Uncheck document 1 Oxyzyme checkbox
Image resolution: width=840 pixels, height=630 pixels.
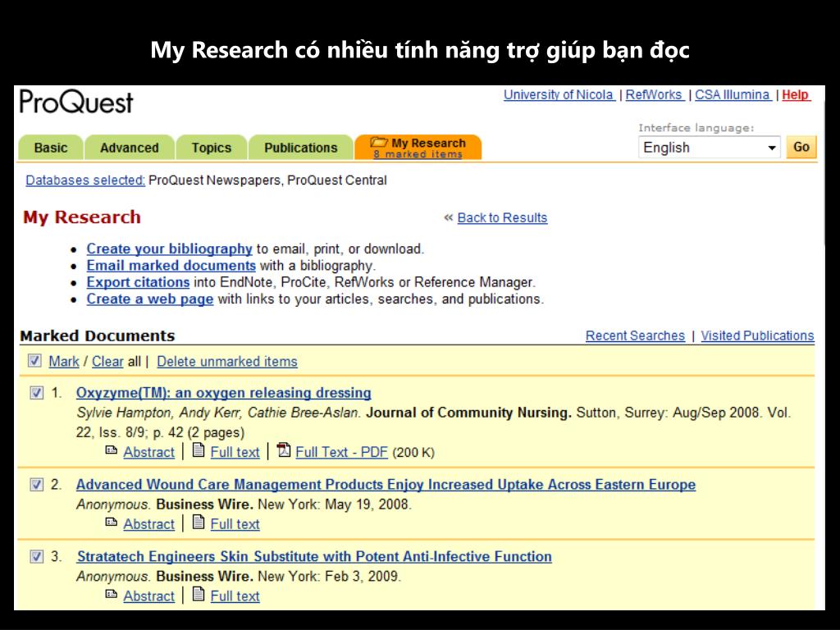tap(36, 393)
